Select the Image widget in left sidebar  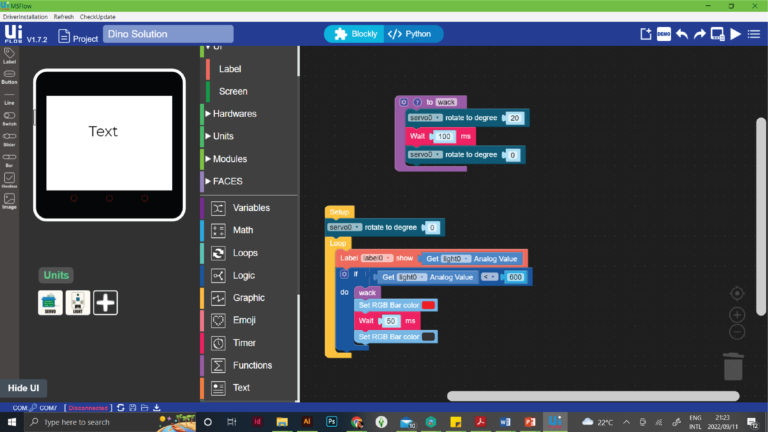pyautogui.click(x=9, y=200)
